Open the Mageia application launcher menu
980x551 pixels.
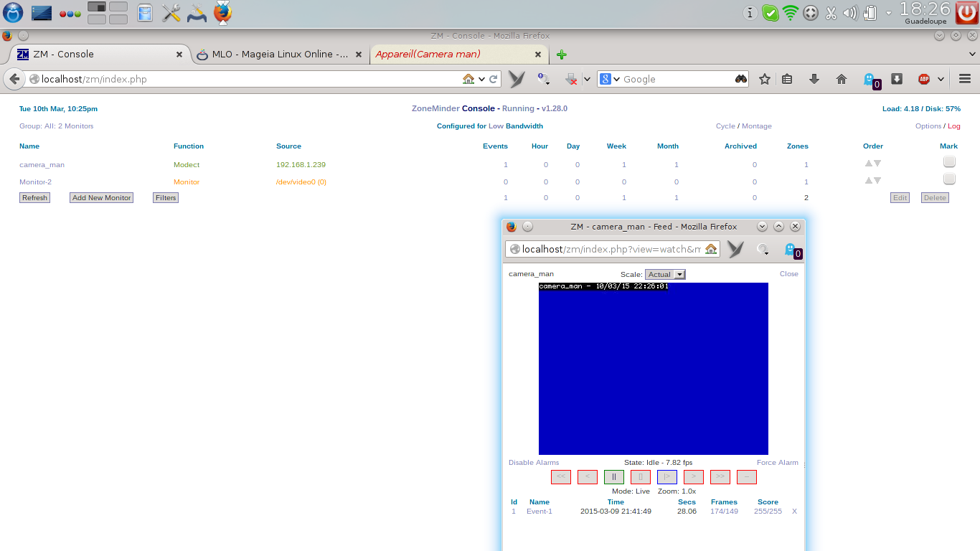13,13
